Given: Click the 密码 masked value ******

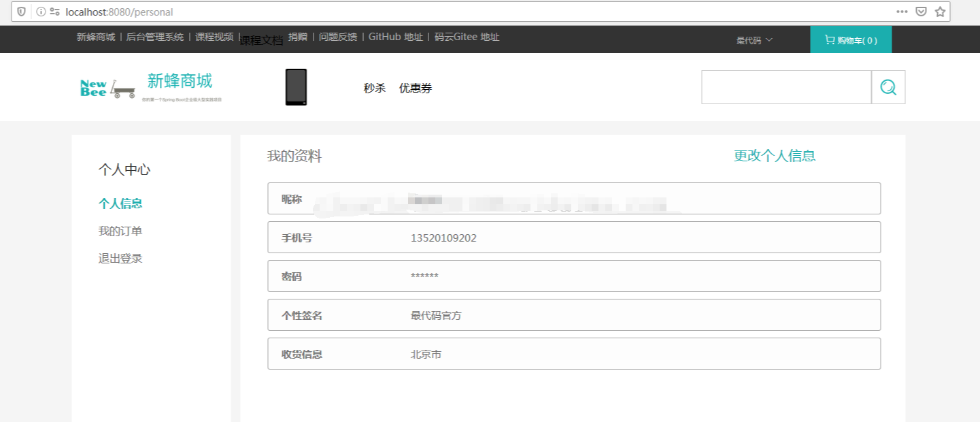Looking at the screenshot, I should tap(424, 276).
